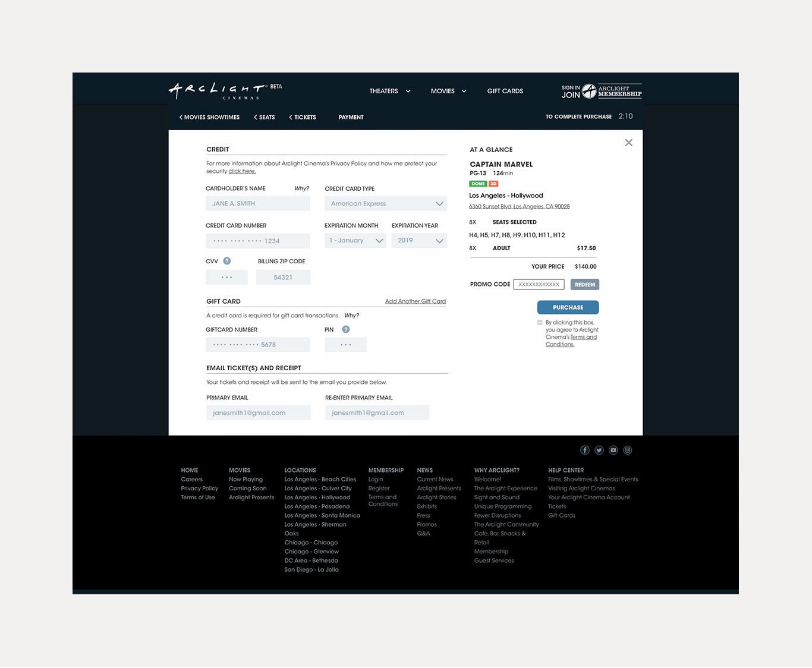The width and height of the screenshot is (812, 668).
Task: Go back to Movies Showtimes step
Action: (209, 117)
